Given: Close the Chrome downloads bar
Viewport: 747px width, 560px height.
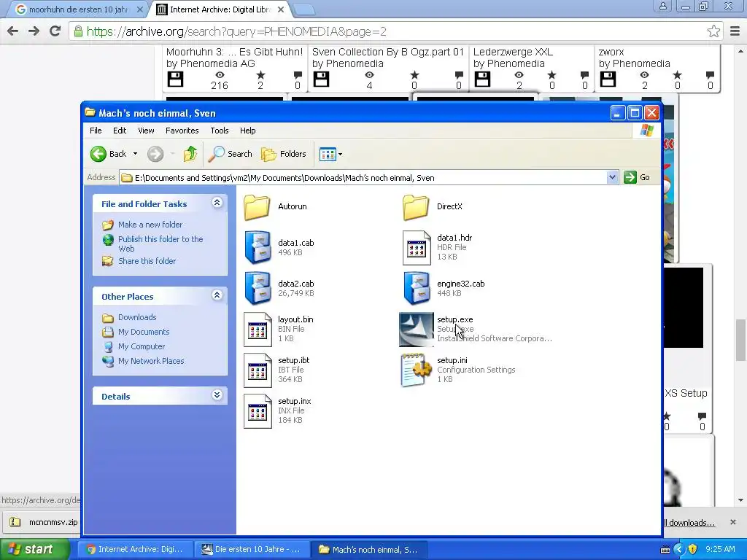Looking at the screenshot, I should pyautogui.click(x=732, y=522).
